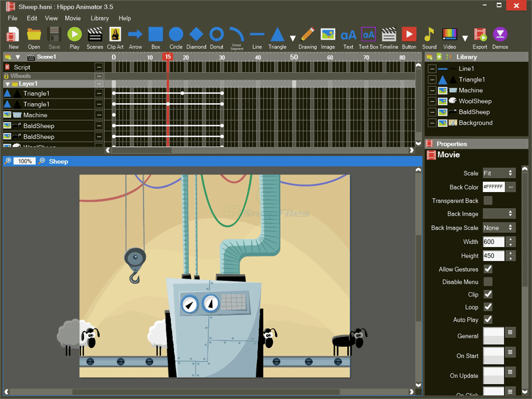Image resolution: width=532 pixels, height=399 pixels.
Task: Open the Clip Art library
Action: pyautogui.click(x=115, y=34)
